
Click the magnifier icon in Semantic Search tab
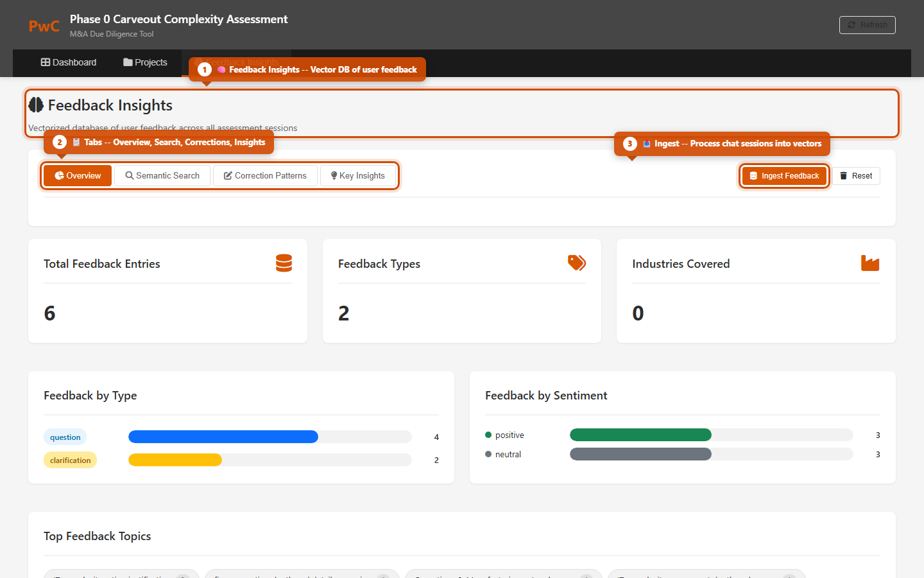[x=129, y=175]
